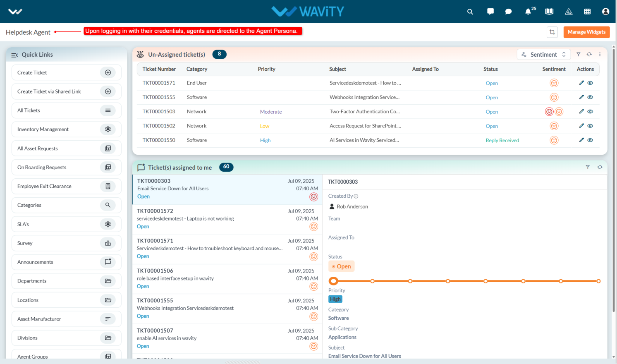Viewport: 617px width, 364px height.
Task: Select ticket TKT00001507 enable AI services
Action: tap(227, 338)
